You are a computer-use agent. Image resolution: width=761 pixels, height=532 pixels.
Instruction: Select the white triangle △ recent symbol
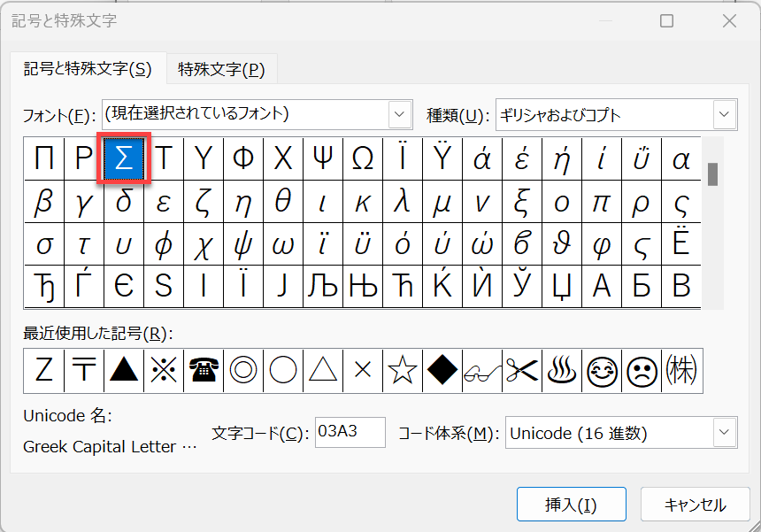(x=323, y=370)
